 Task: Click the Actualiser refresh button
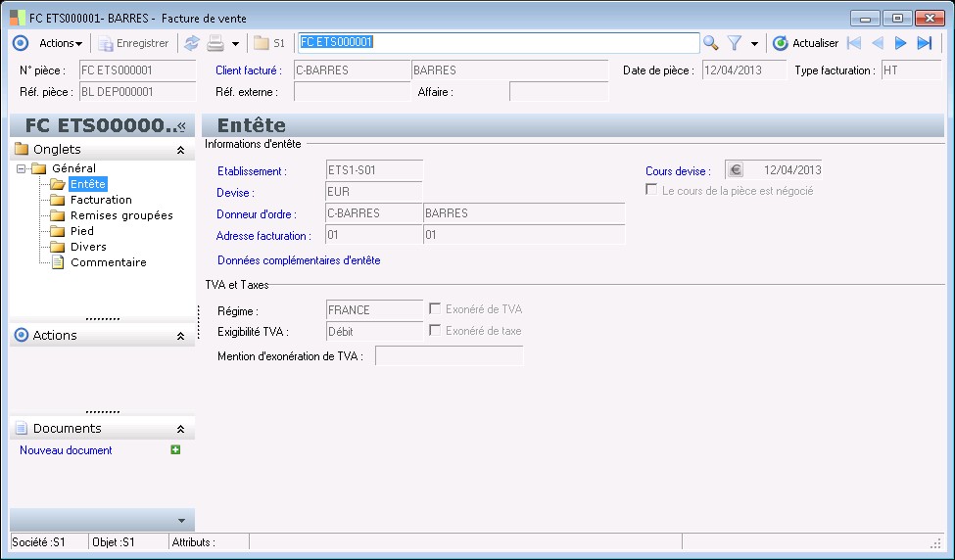[805, 43]
